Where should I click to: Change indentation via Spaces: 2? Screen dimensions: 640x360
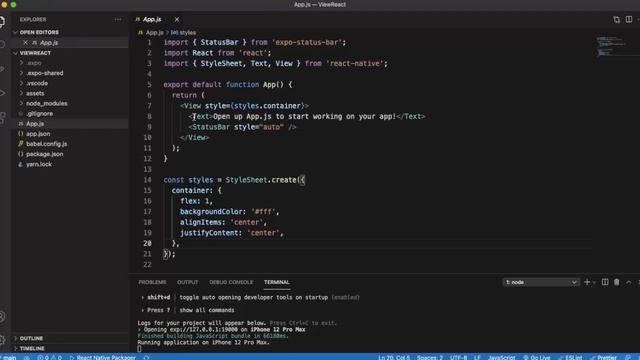430,357
